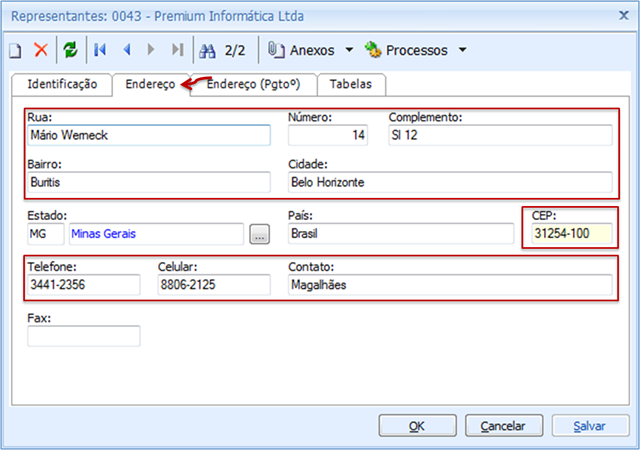
Task: Click the País field with Brasil
Action: click(401, 234)
